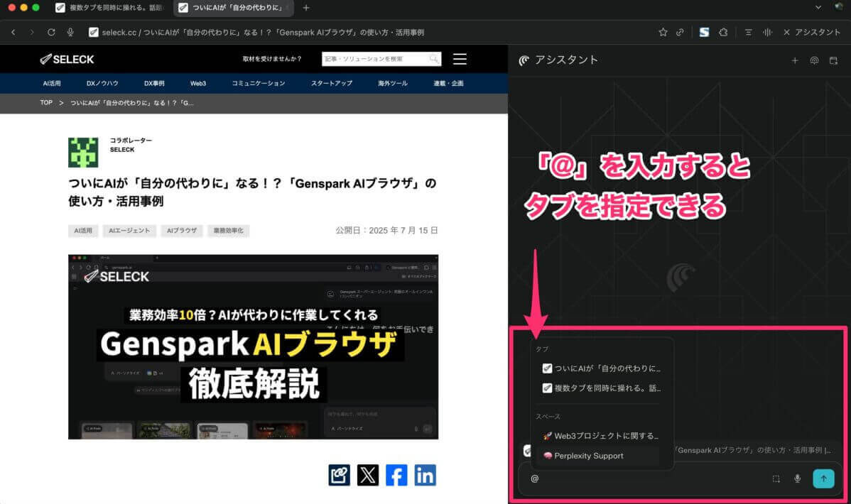
Task: Open the DX事例 navigation item
Action: coord(154,84)
